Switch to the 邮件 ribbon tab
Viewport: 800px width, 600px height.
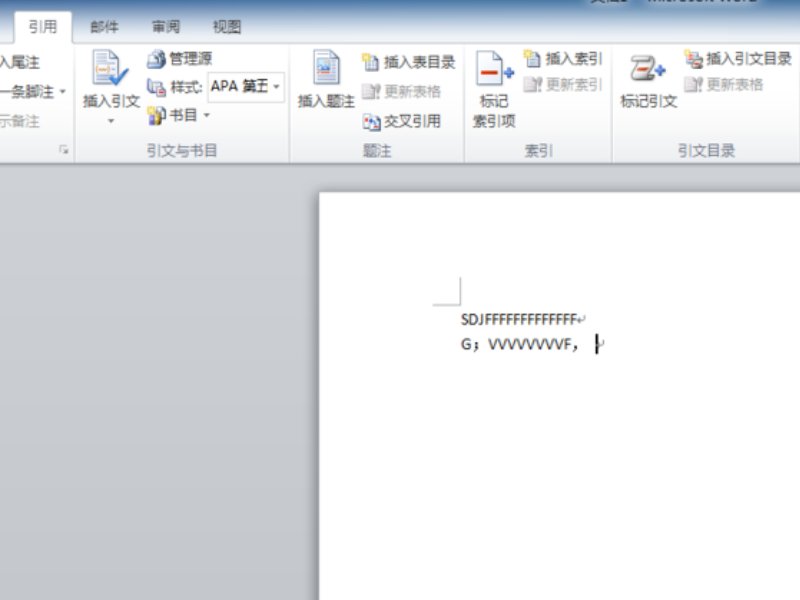(x=104, y=27)
